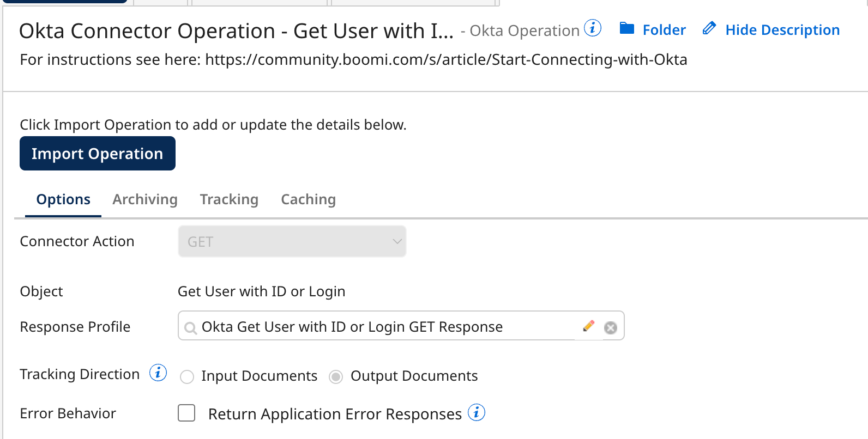
Task: Select the Options tab
Action: pos(63,199)
